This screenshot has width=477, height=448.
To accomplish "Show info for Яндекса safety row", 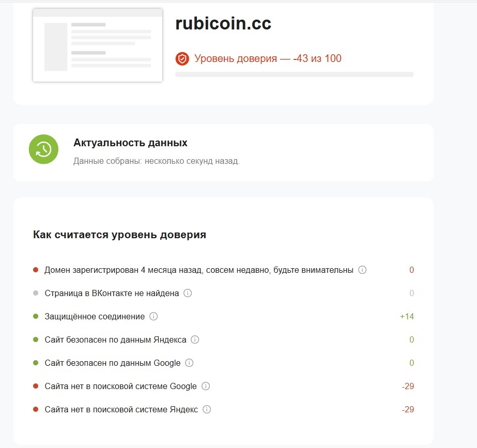I will point(195,339).
